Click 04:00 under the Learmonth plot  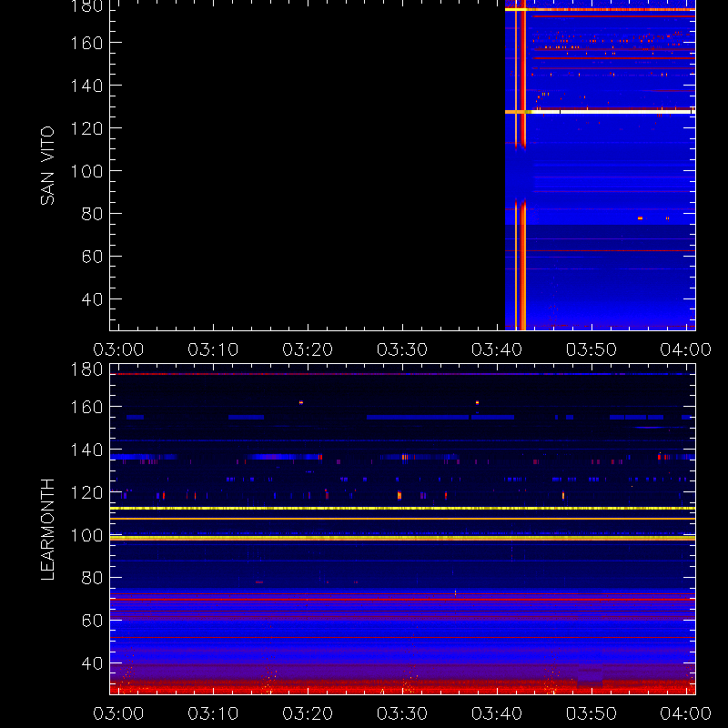pos(686,713)
